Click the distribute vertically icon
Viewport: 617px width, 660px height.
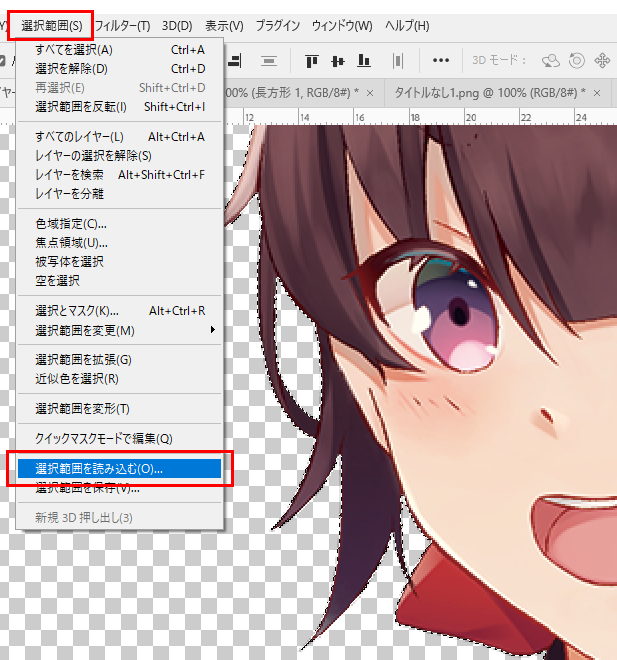click(x=269, y=61)
